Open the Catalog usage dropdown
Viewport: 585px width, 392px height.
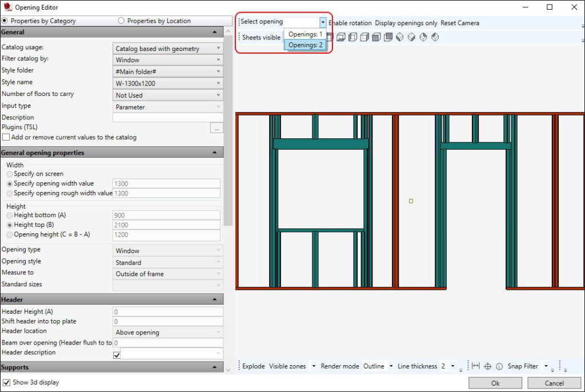click(168, 49)
